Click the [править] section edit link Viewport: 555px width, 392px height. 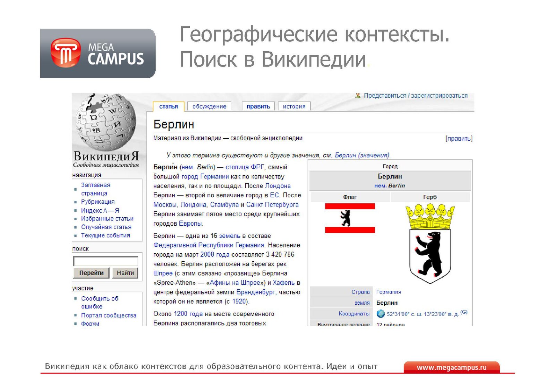point(459,139)
